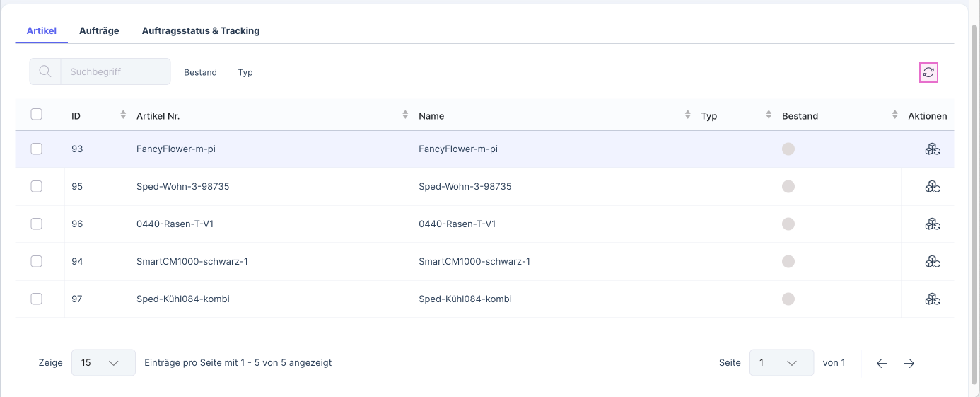Click the Bestand filter button

click(x=200, y=72)
